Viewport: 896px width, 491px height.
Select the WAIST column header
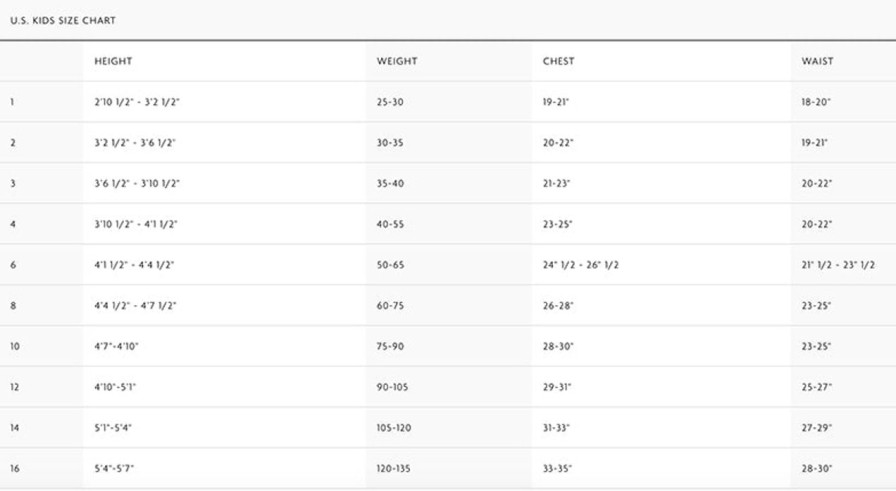817,61
